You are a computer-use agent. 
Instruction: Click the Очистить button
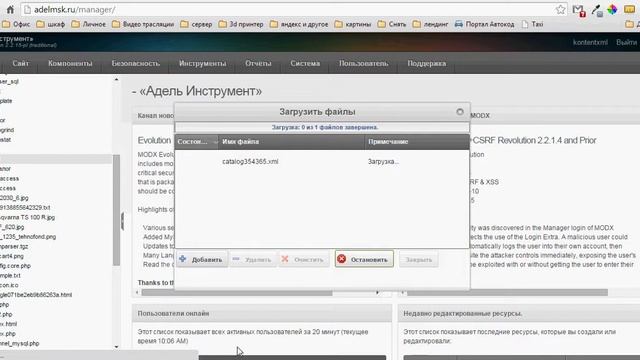[303, 260]
